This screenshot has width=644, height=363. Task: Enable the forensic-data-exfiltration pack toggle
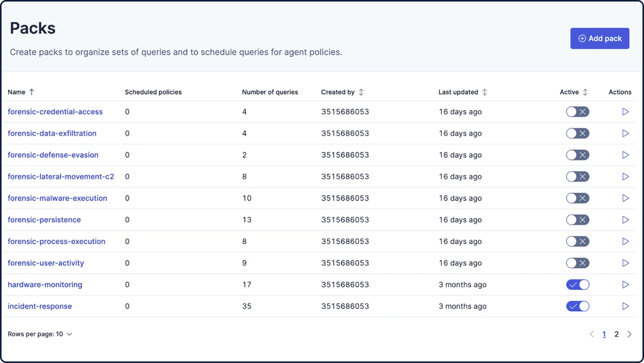point(577,134)
